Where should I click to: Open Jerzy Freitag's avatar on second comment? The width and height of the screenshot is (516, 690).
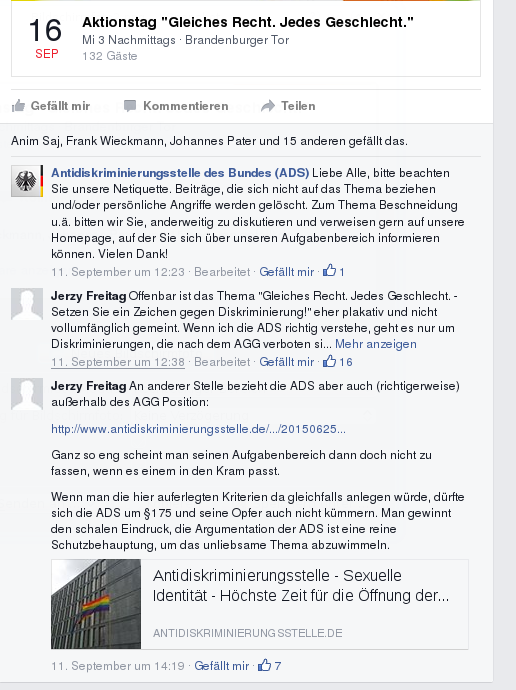tap(27, 394)
